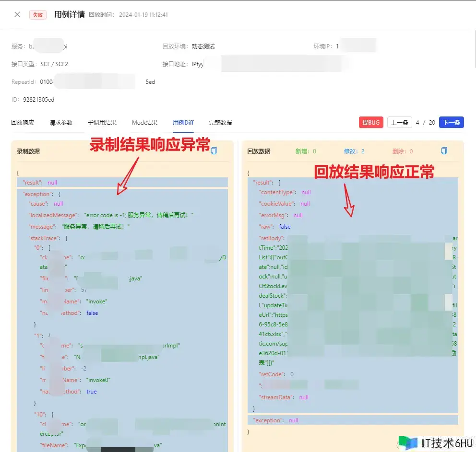The image size is (476, 452).
Task: Open the 请求参数 tab
Action: coord(61,123)
